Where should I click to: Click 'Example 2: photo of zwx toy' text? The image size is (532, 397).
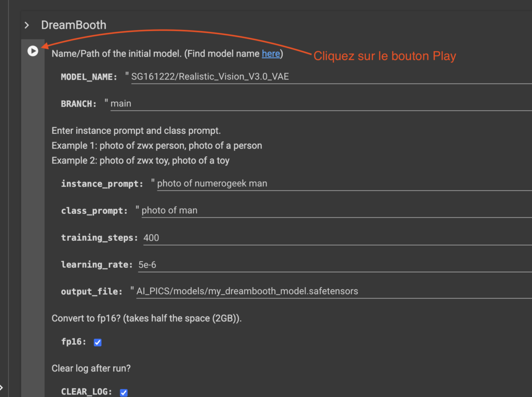(110, 161)
